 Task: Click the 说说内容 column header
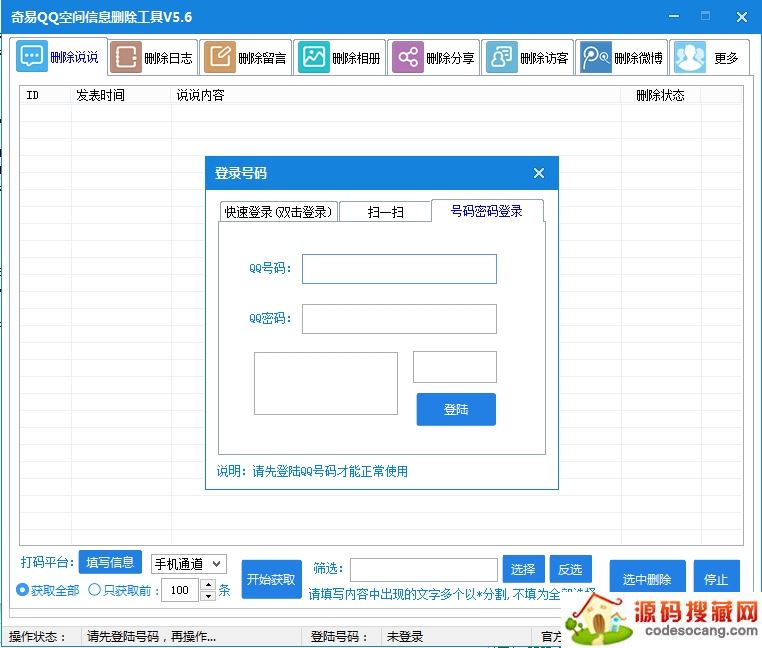(x=396, y=95)
